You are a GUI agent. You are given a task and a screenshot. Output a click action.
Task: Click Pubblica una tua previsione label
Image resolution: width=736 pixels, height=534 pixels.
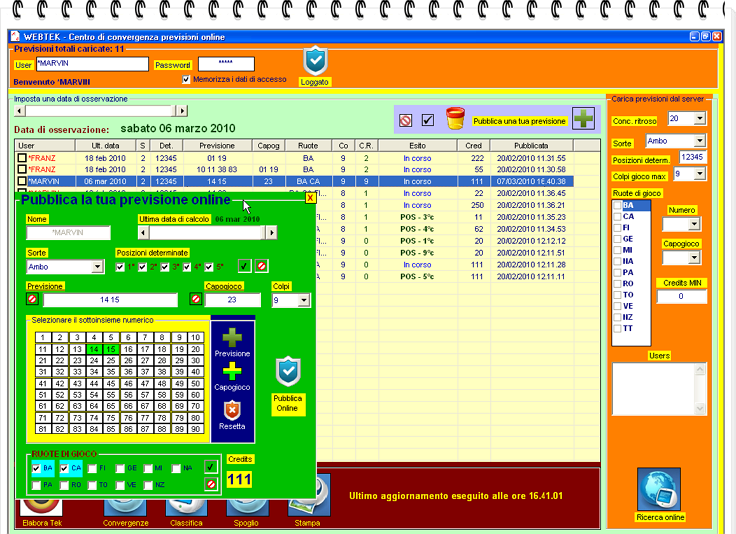point(519,121)
